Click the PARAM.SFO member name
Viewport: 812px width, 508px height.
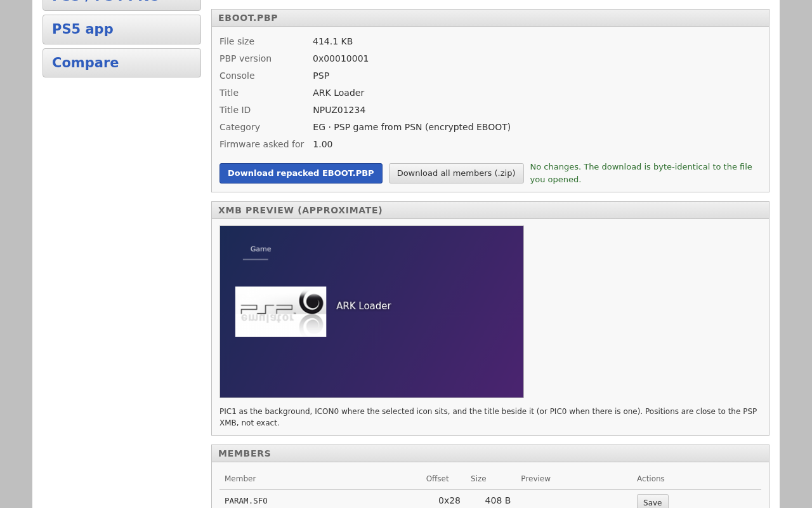(x=246, y=501)
